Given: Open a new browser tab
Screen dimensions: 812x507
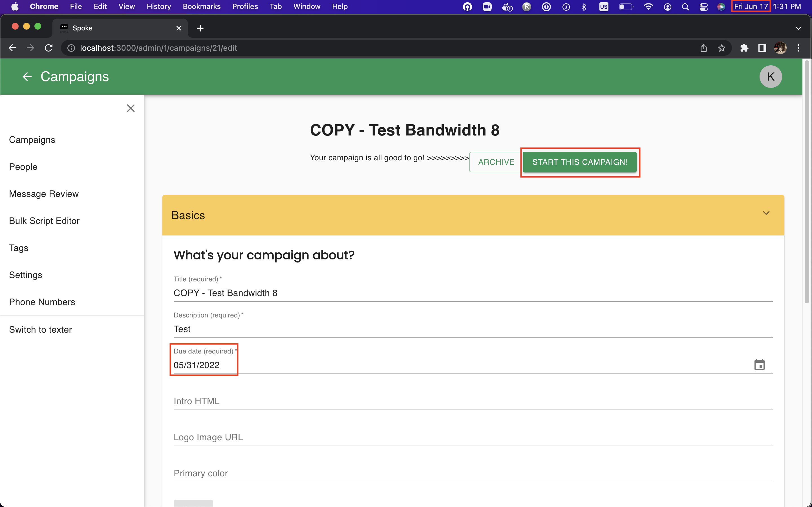Looking at the screenshot, I should tap(200, 28).
